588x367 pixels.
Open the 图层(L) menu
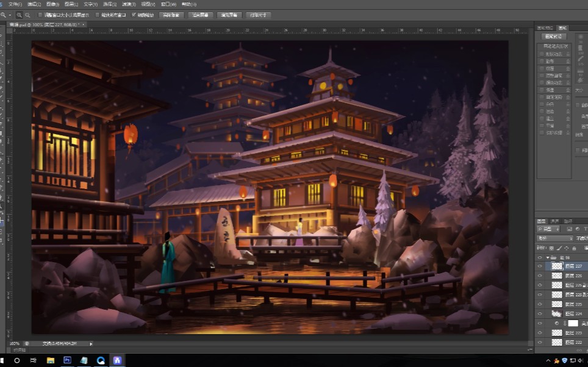71,4
